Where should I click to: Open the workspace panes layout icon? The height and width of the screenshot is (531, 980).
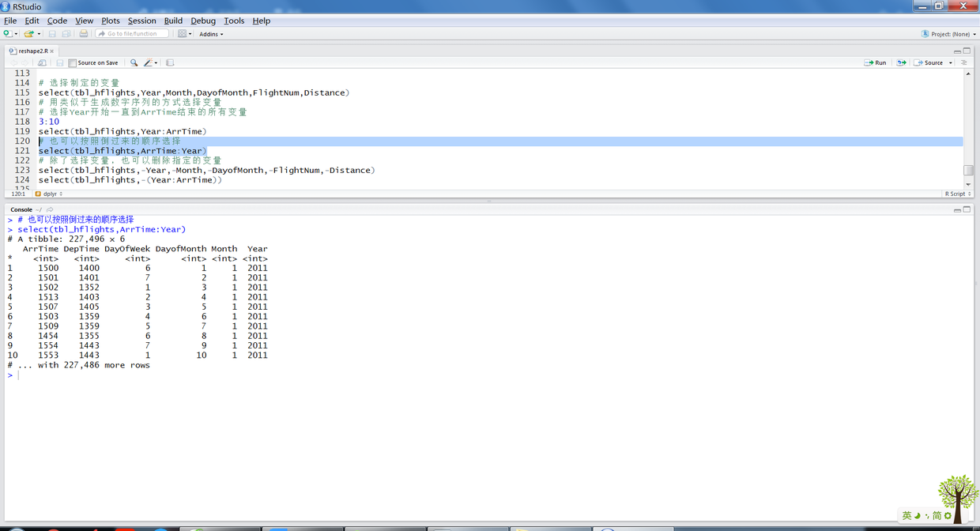183,34
